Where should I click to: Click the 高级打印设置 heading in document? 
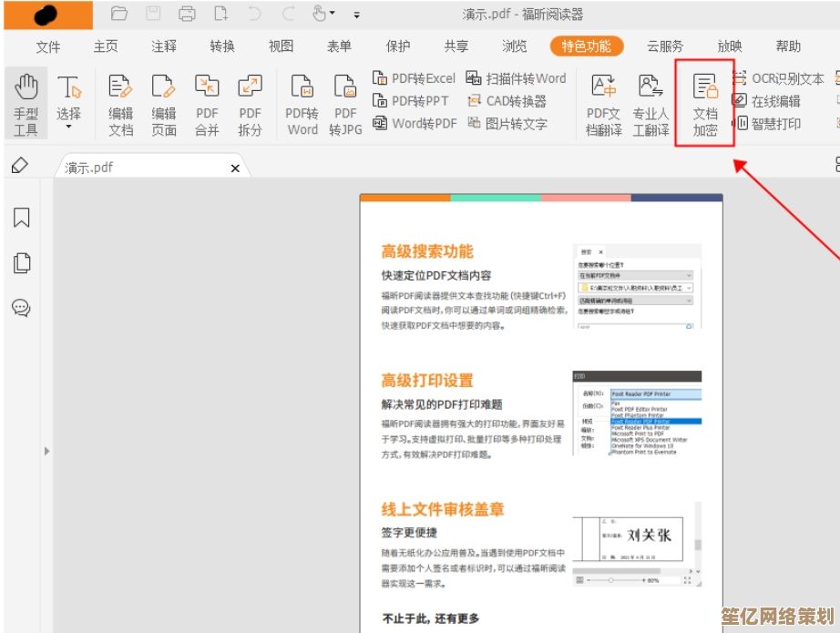pos(427,381)
